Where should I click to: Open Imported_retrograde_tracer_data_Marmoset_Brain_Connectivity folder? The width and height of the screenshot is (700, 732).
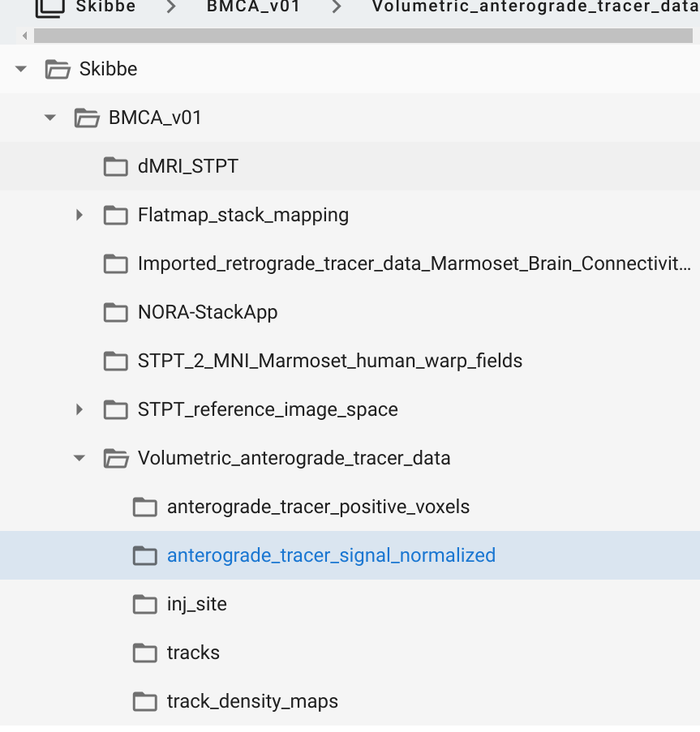coord(350,263)
